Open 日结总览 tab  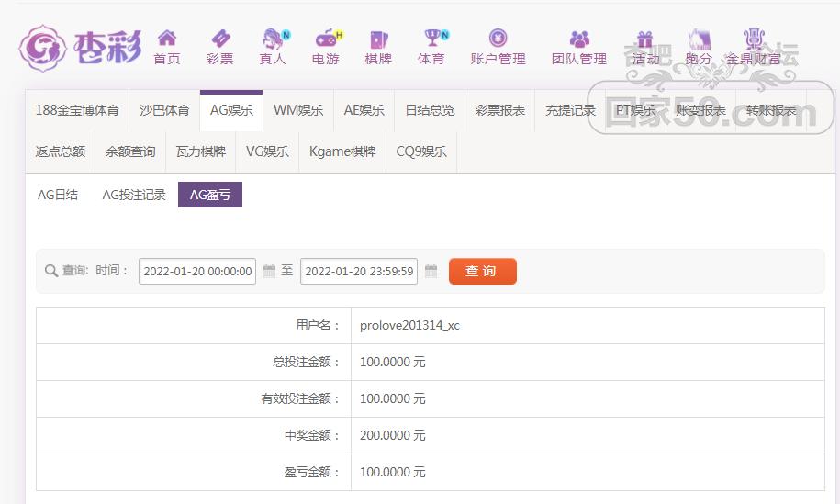(430, 110)
